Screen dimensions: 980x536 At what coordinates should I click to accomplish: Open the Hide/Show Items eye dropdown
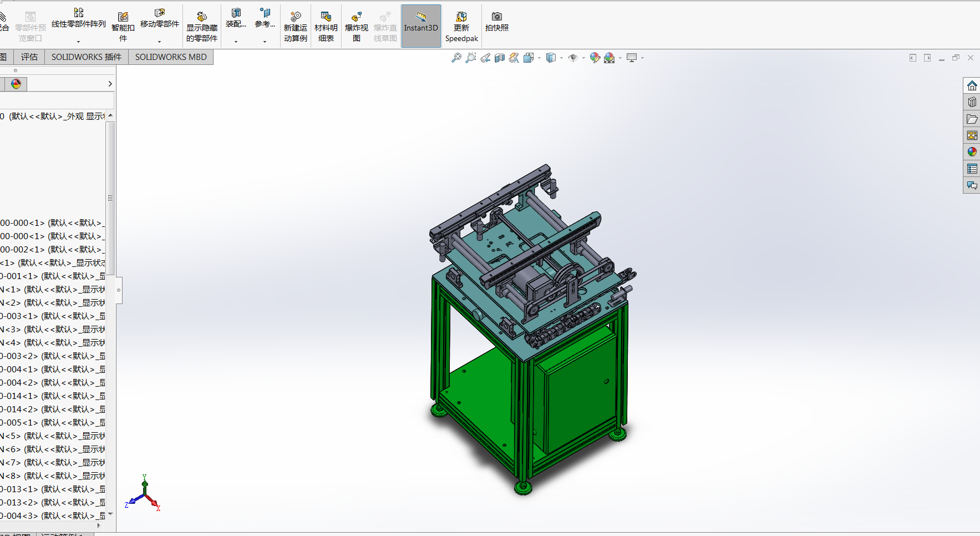click(x=583, y=58)
